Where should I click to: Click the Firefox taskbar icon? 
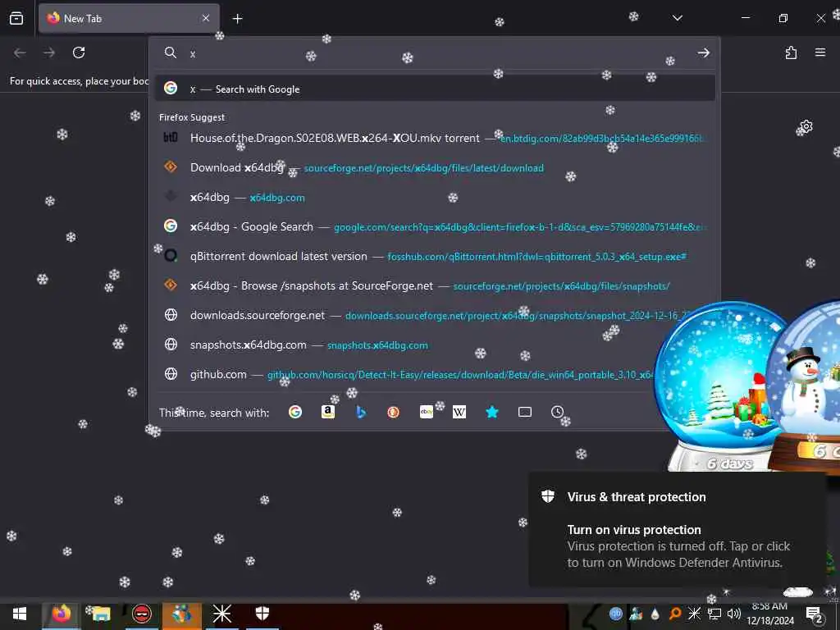(61, 614)
